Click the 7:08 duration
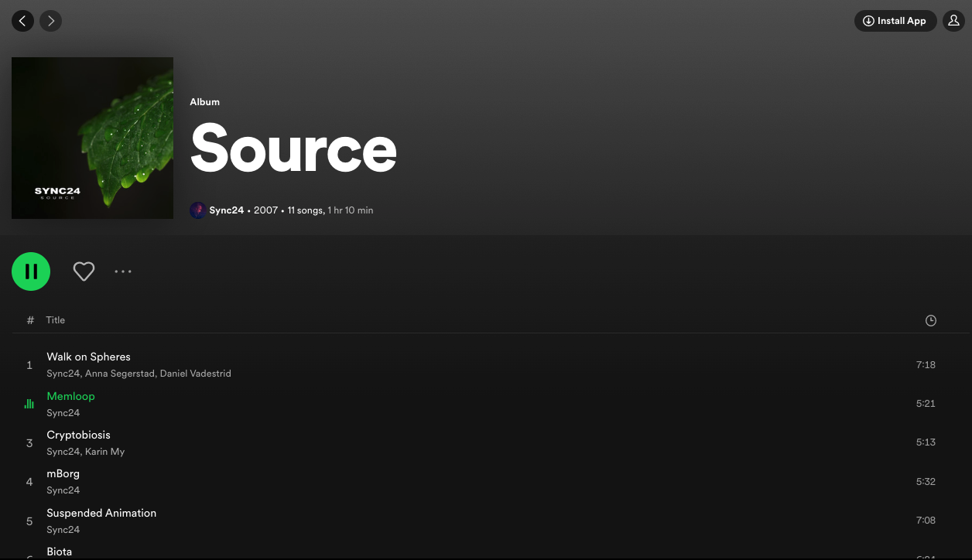 pyautogui.click(x=926, y=521)
